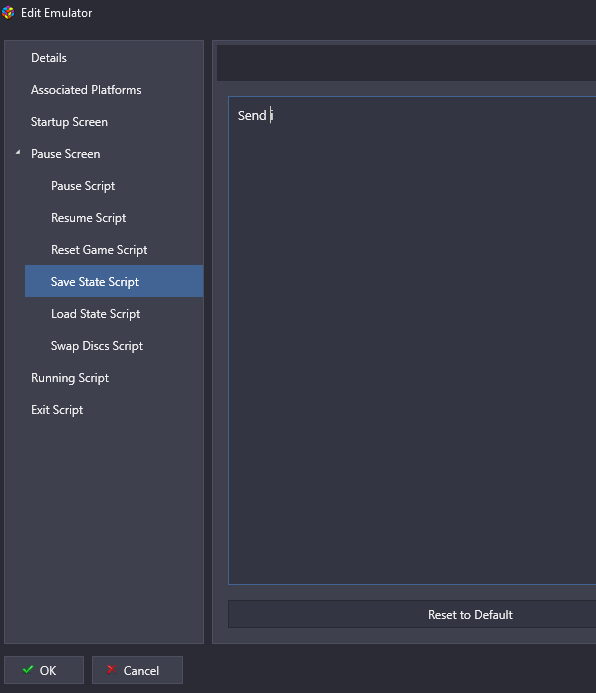Select the Pause Screen item

tap(65, 154)
